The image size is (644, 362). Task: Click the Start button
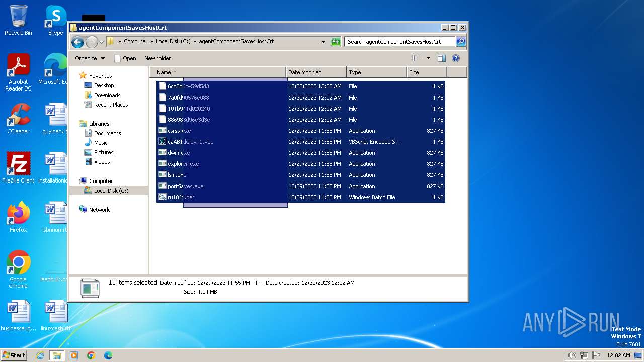point(14,355)
